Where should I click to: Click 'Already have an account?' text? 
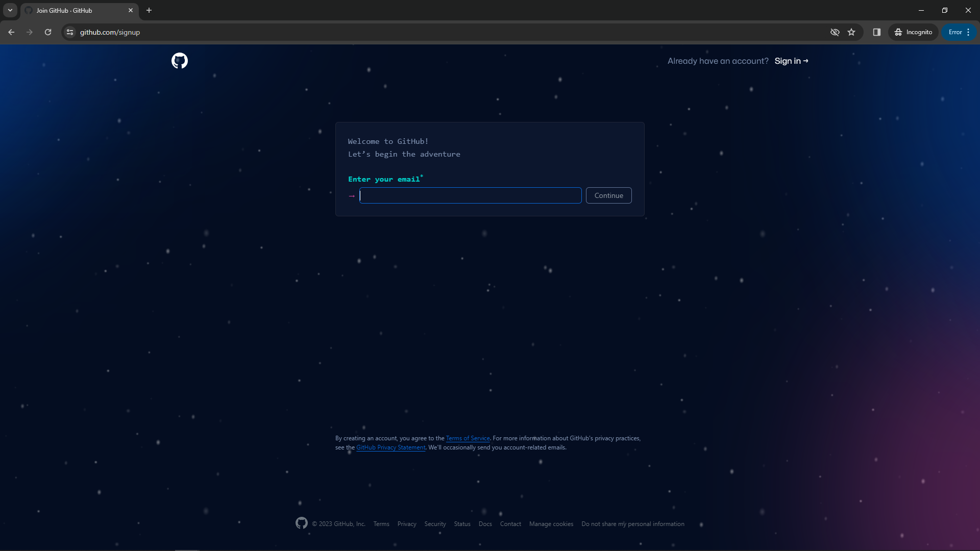click(718, 61)
